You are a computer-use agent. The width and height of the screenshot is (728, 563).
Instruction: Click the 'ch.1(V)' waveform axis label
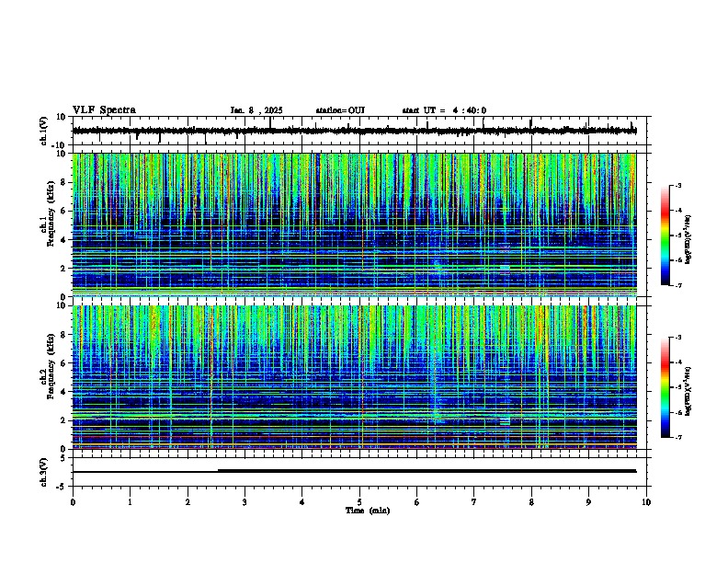click(x=44, y=131)
